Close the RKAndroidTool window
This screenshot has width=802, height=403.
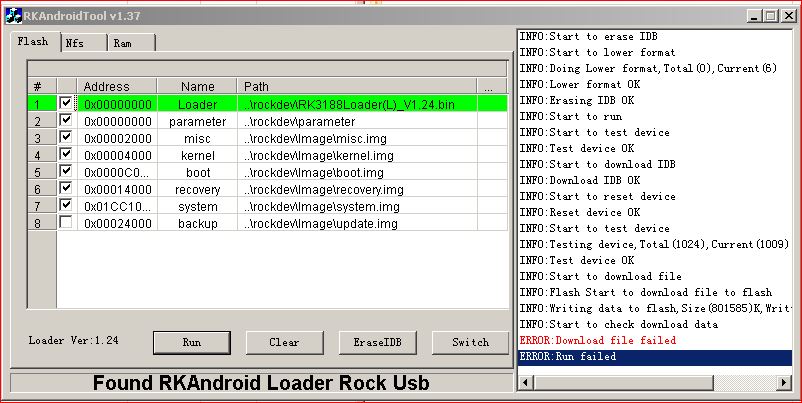[x=788, y=16]
